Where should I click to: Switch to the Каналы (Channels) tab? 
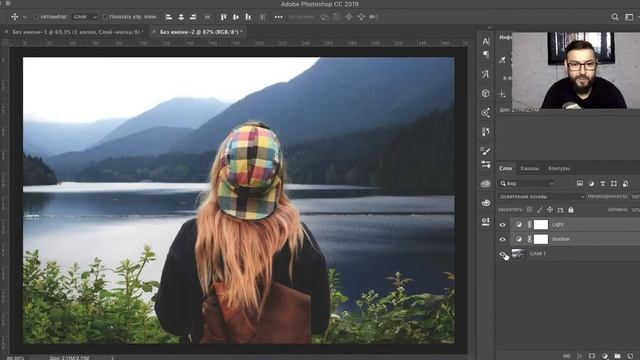coord(530,168)
